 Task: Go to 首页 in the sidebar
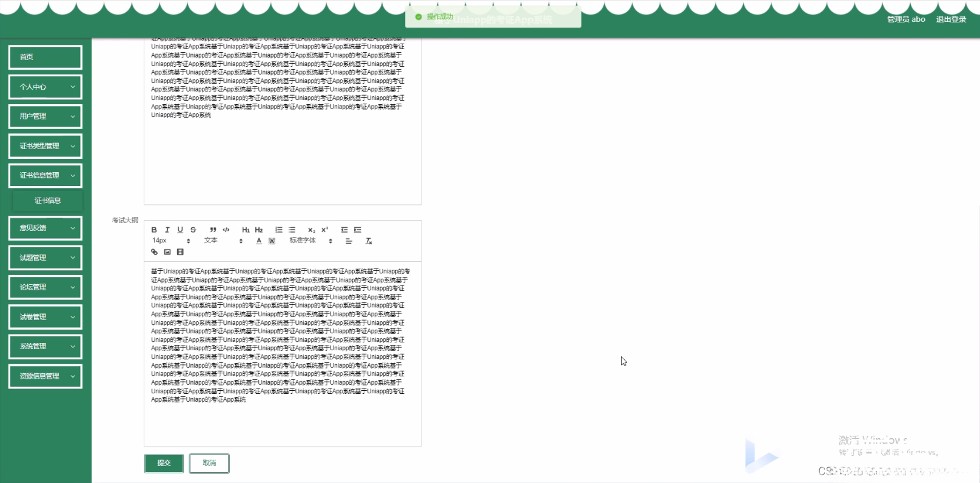tap(45, 57)
